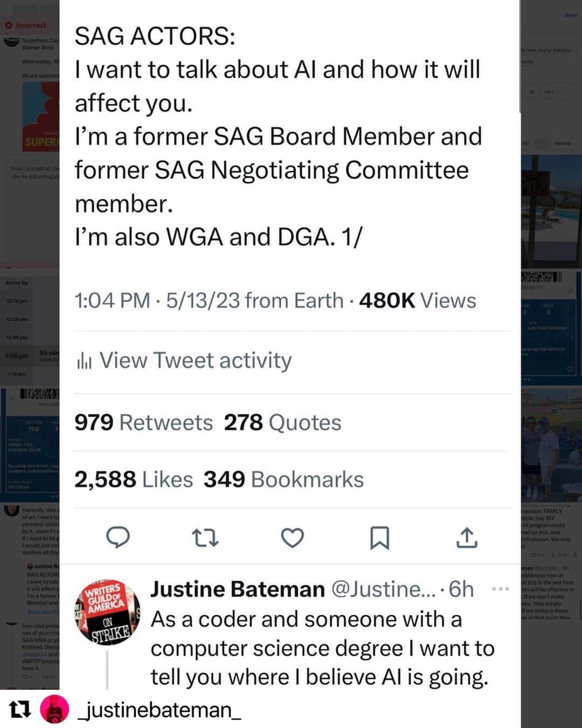Bookmark the tweet with bookmark icon

point(379,538)
